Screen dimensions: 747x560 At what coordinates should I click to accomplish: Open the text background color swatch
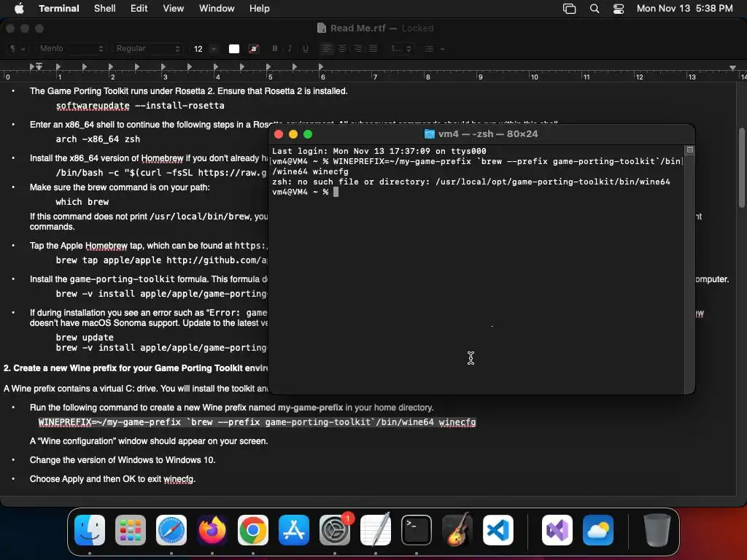tap(254, 49)
